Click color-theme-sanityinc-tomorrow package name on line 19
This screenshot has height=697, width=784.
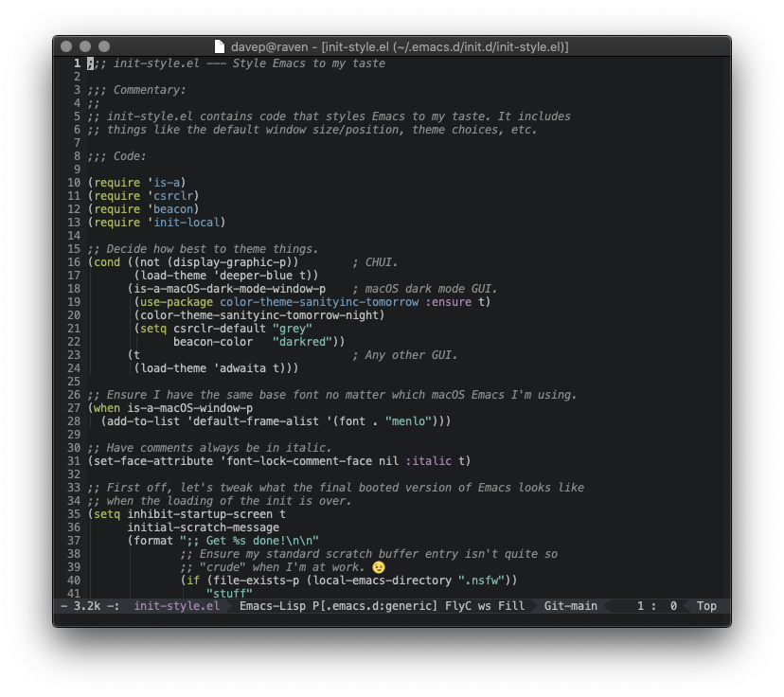[319, 302]
